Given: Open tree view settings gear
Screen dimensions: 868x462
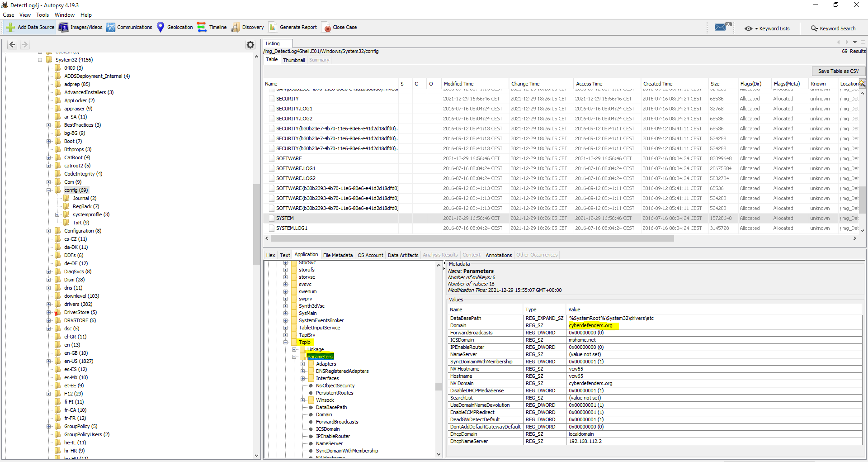Looking at the screenshot, I should coord(250,44).
